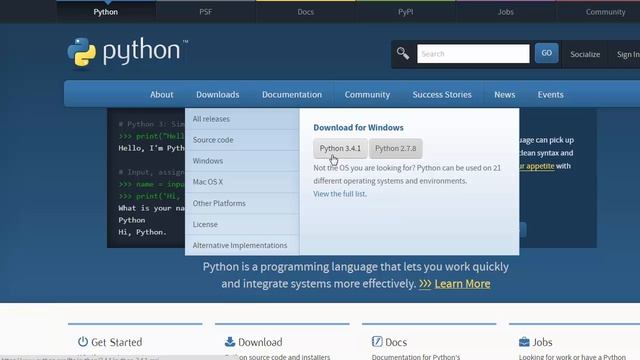Open the Community navigation bar menu
This screenshot has height=360, width=640.
(367, 94)
